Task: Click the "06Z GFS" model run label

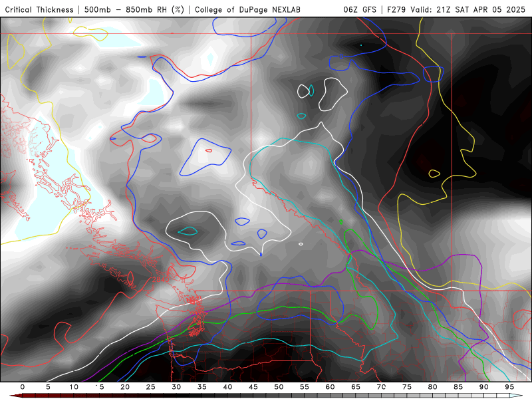Action: (360, 9)
